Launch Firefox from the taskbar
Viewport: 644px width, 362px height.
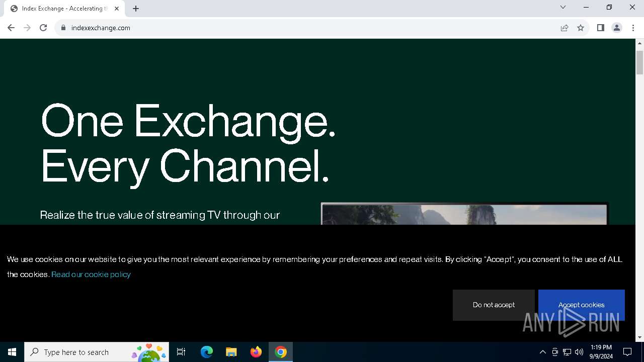click(256, 352)
